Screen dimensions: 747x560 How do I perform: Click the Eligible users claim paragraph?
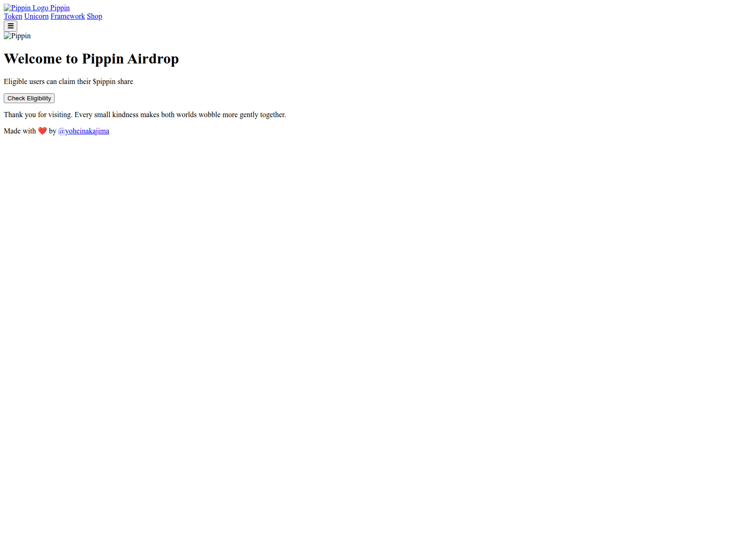click(x=68, y=82)
